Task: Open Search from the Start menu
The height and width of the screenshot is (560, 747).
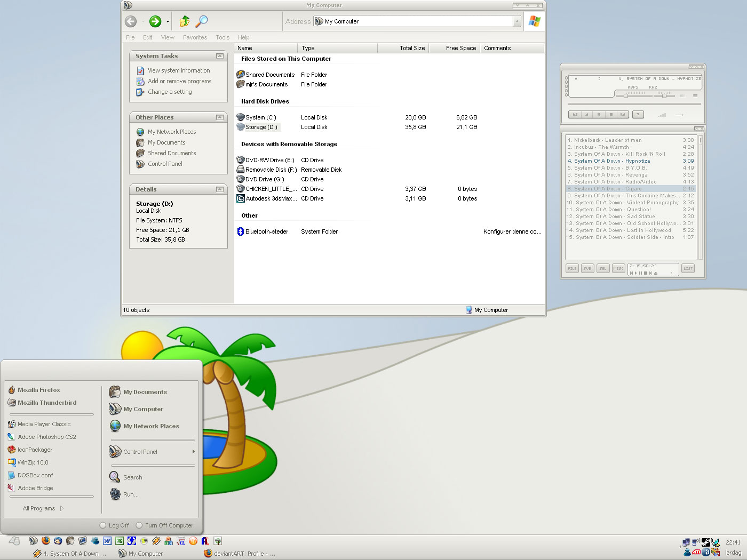Action: 126,477
